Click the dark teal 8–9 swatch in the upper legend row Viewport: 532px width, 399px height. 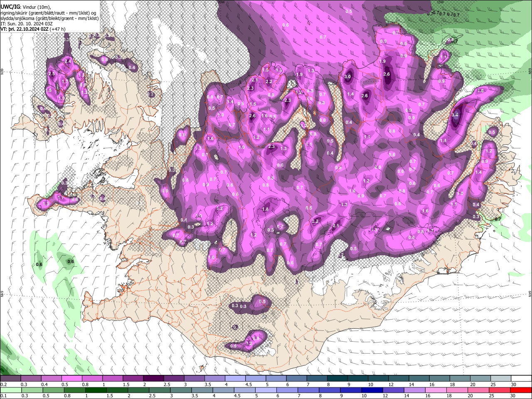pos(337,379)
